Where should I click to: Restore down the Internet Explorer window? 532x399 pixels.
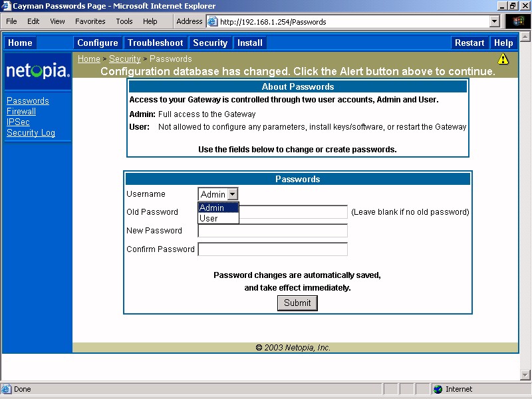513,6
